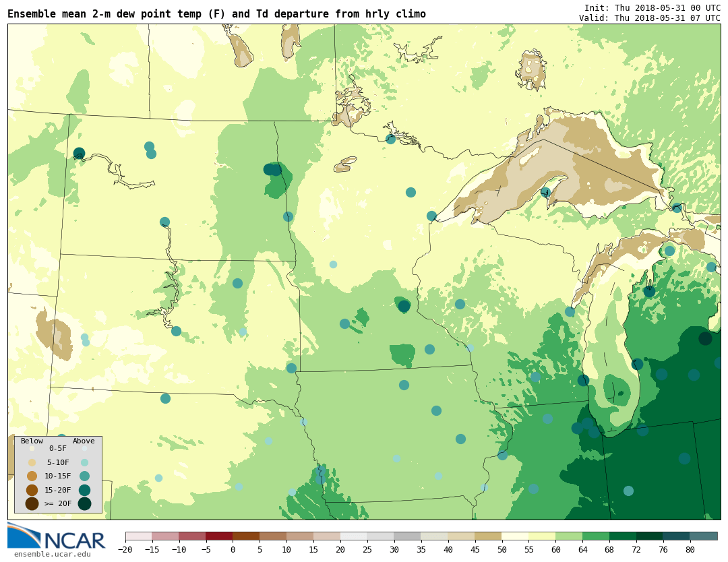
Task: Click the 0-5F legend label
Action: [x=58, y=449]
